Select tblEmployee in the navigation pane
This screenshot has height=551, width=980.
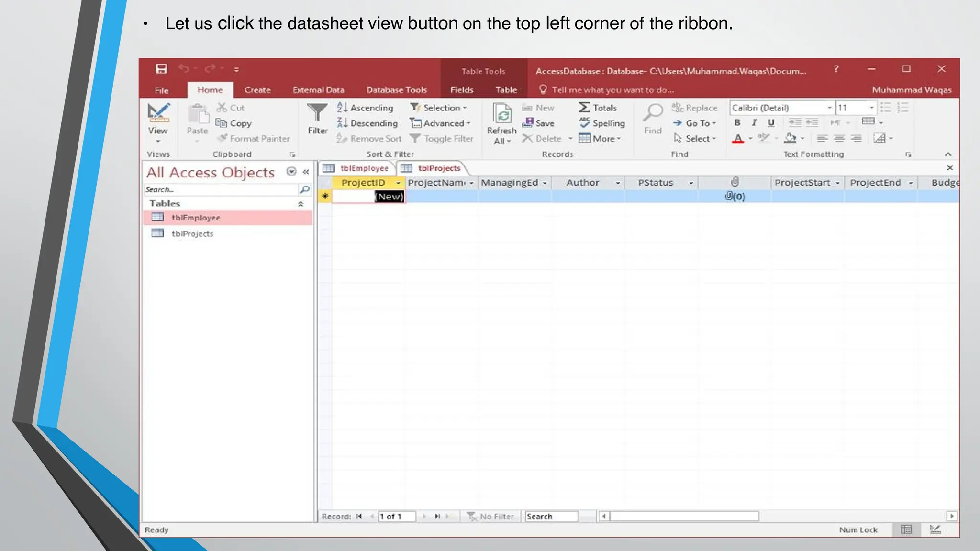point(227,218)
